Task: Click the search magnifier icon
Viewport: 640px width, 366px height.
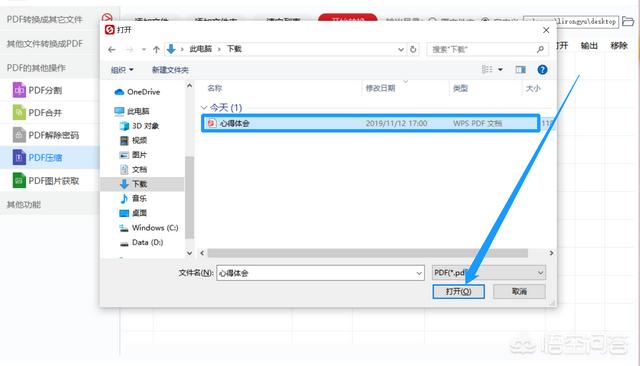Action: [540, 49]
